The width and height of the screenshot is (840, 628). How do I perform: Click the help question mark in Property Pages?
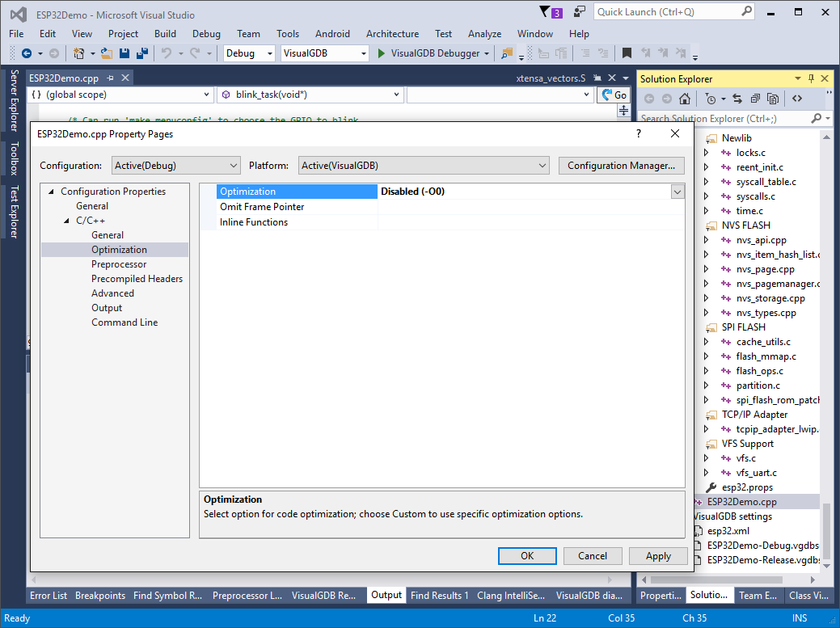pyautogui.click(x=638, y=134)
